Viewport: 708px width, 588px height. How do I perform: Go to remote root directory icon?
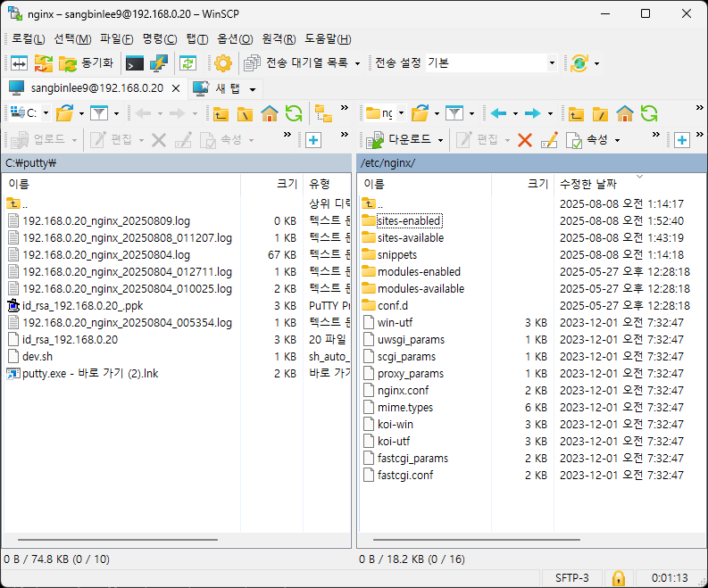pyautogui.click(x=600, y=113)
